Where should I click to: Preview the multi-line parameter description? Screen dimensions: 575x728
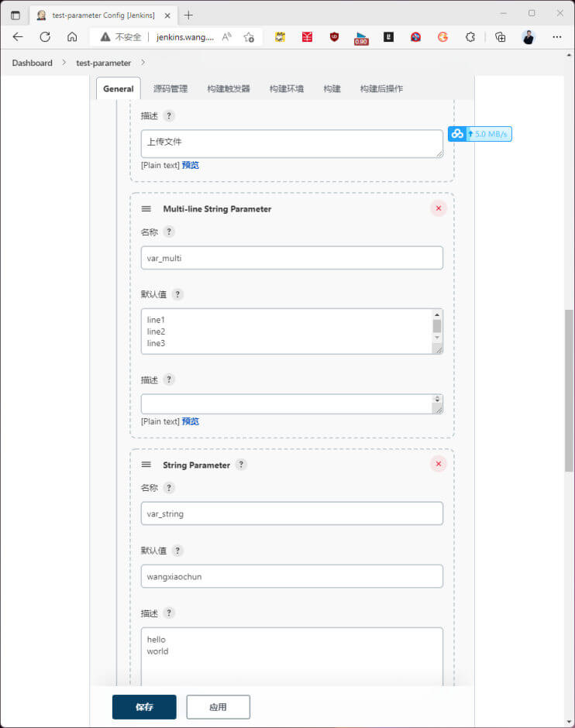(191, 421)
